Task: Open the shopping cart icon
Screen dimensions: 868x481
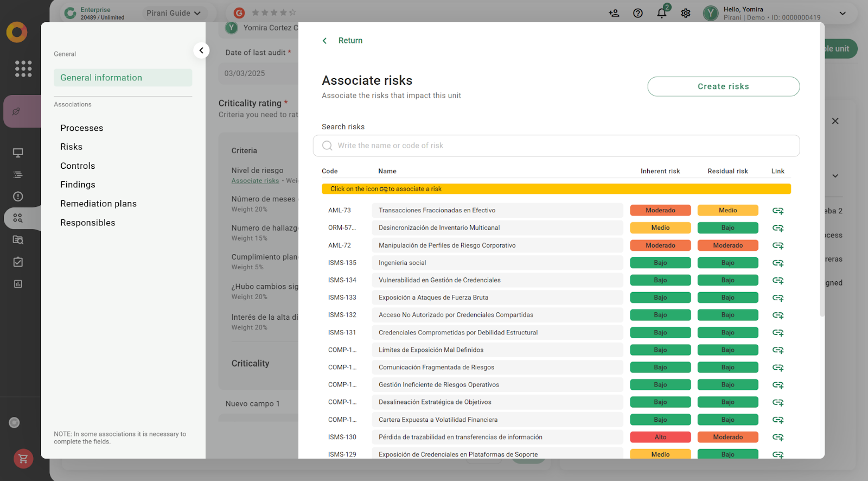Action: (x=23, y=459)
